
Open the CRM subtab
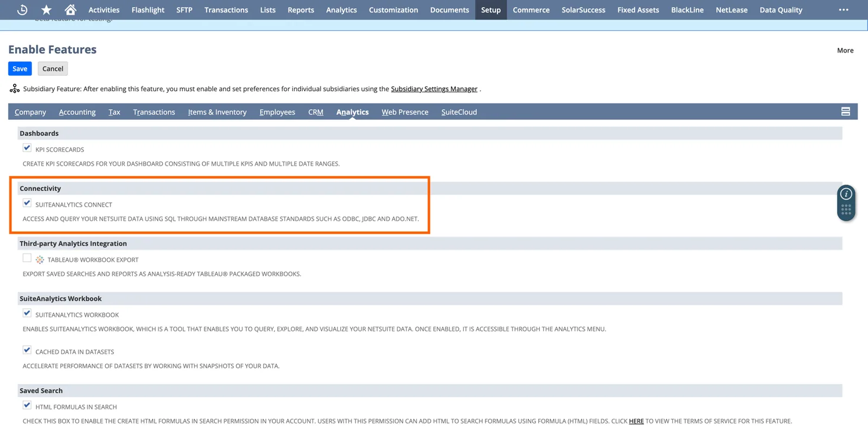point(316,112)
